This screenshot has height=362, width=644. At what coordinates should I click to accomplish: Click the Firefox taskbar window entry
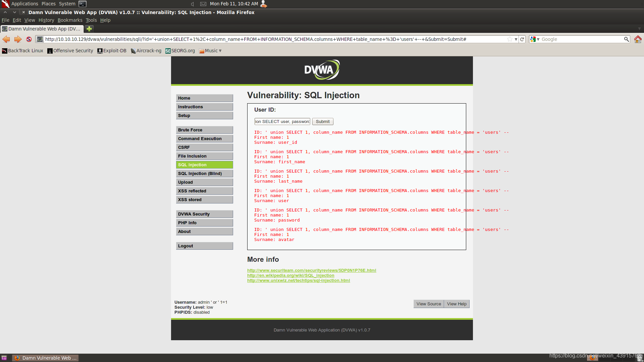click(x=45, y=358)
